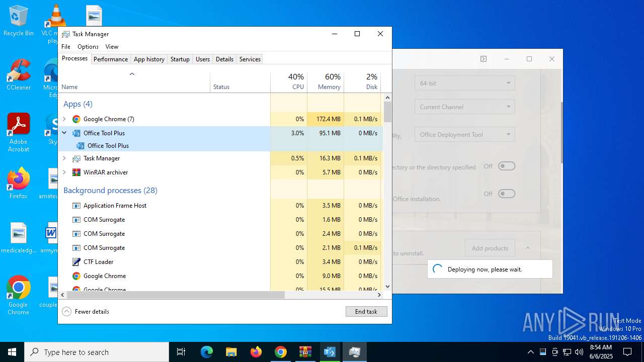Expand the Google Chrome (7) process group
The image size is (644, 362).
click(x=64, y=119)
